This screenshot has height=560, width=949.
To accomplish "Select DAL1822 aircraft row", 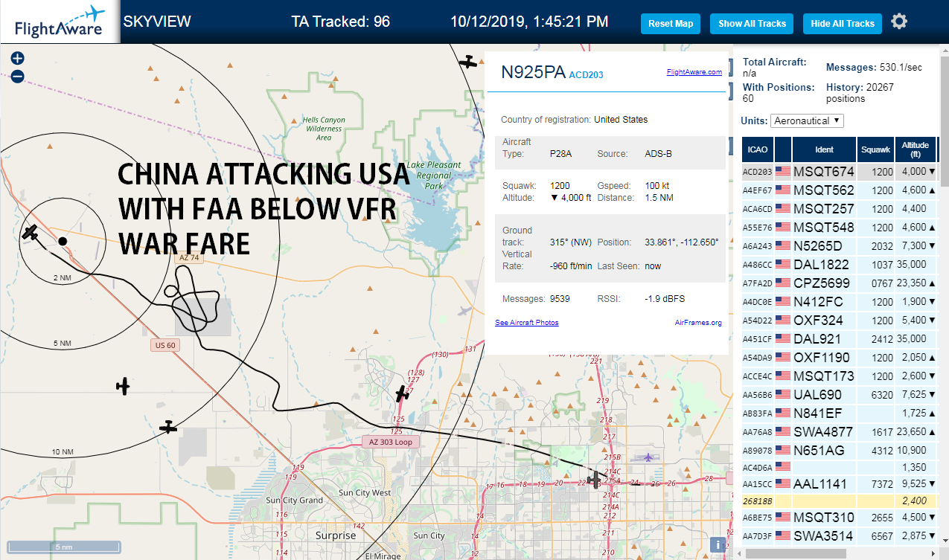I will [839, 265].
